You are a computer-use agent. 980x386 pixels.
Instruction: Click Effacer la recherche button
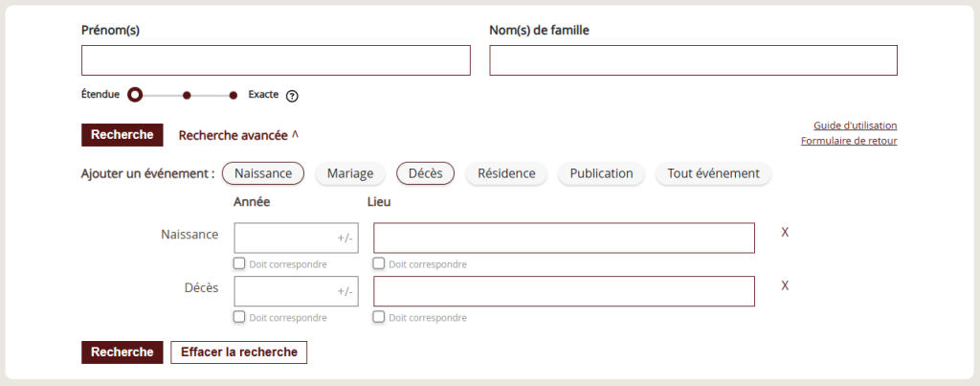pos(238,352)
